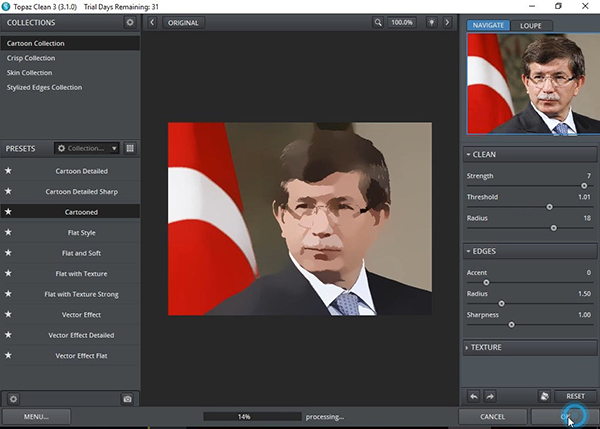
Task: Click the Threshold slider handle
Action: point(549,207)
